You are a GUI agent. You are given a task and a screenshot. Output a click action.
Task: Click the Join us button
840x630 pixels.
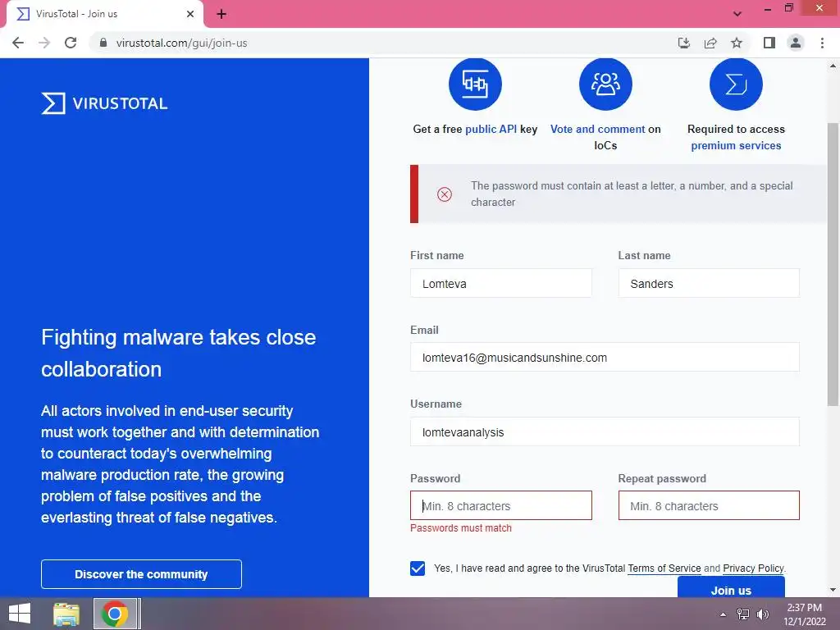point(731,587)
